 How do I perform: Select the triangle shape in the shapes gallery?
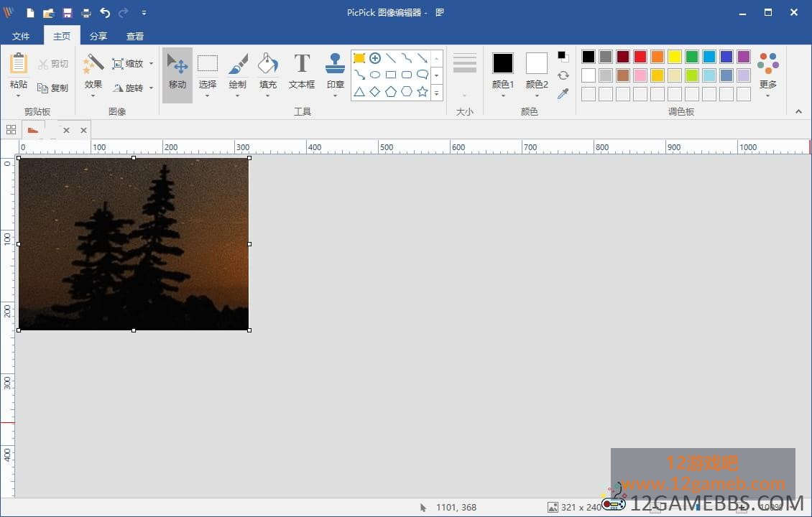[359, 92]
